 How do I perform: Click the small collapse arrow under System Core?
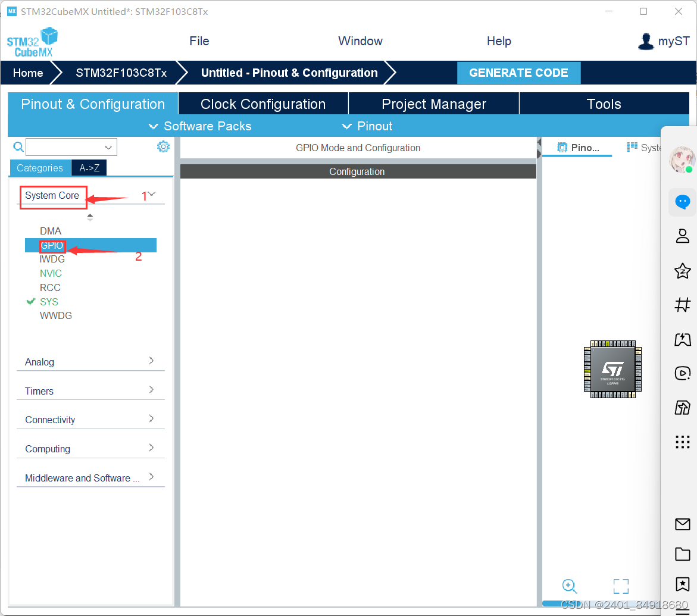pyautogui.click(x=90, y=217)
